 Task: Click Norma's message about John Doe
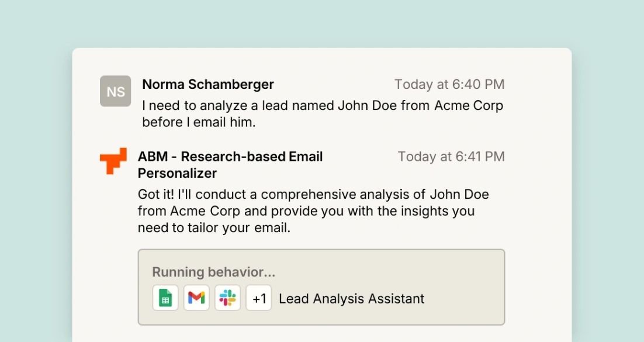click(323, 106)
